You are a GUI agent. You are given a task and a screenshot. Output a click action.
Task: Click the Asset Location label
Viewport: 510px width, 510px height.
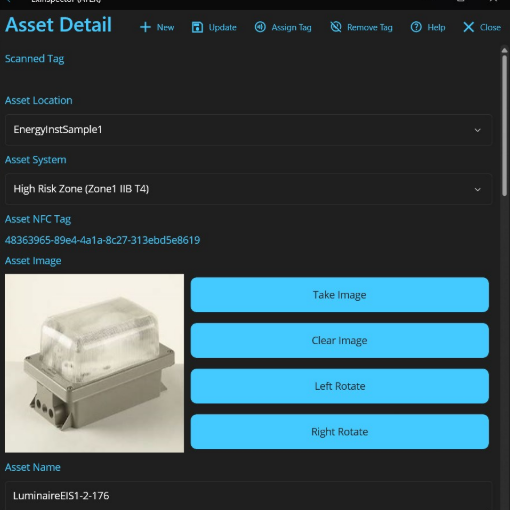point(38,100)
